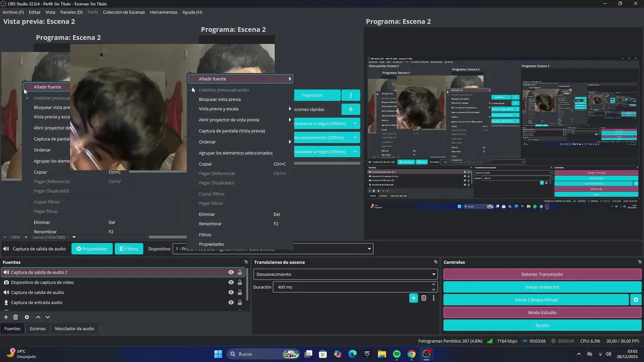Click OBS Studio taskbar icon
This screenshot has width=644, height=362.
(427, 354)
